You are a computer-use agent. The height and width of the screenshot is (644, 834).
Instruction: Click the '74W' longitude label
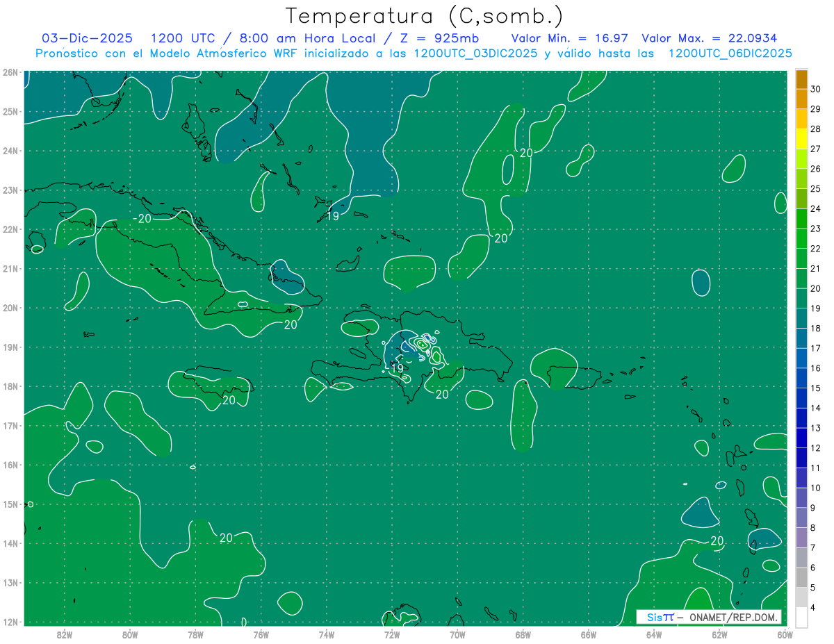[x=327, y=634]
